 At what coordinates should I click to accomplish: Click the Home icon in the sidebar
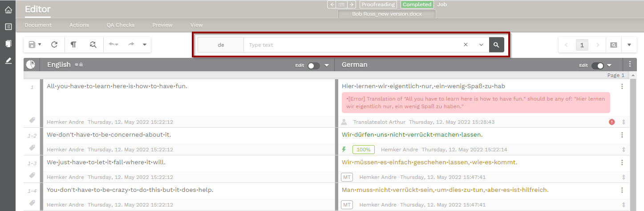click(8, 10)
